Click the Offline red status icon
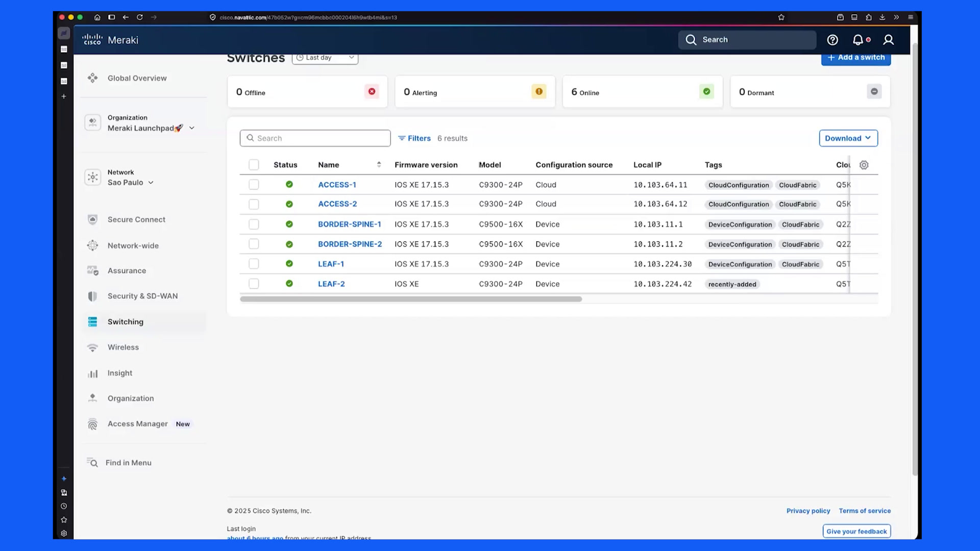This screenshot has width=980, height=551. 372,91
